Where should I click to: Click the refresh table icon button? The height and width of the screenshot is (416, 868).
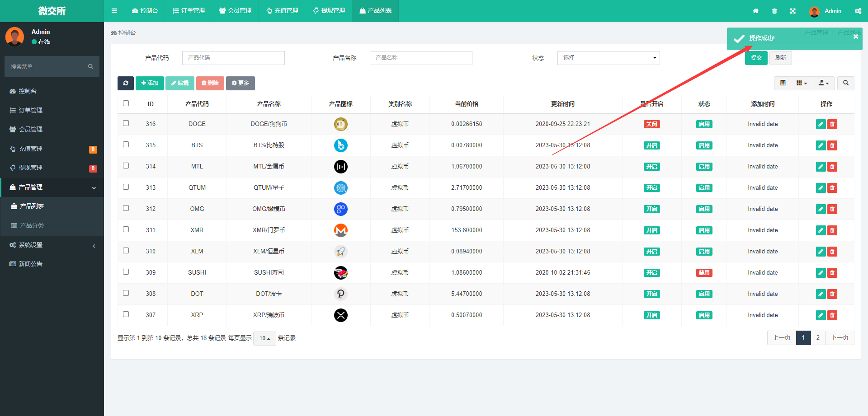tap(126, 83)
